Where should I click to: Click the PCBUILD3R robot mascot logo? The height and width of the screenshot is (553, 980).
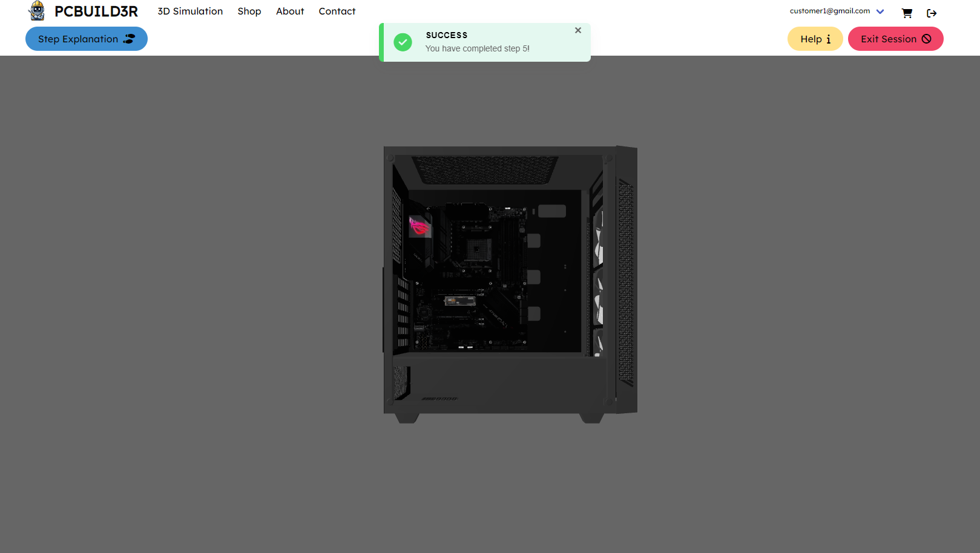[x=37, y=11]
